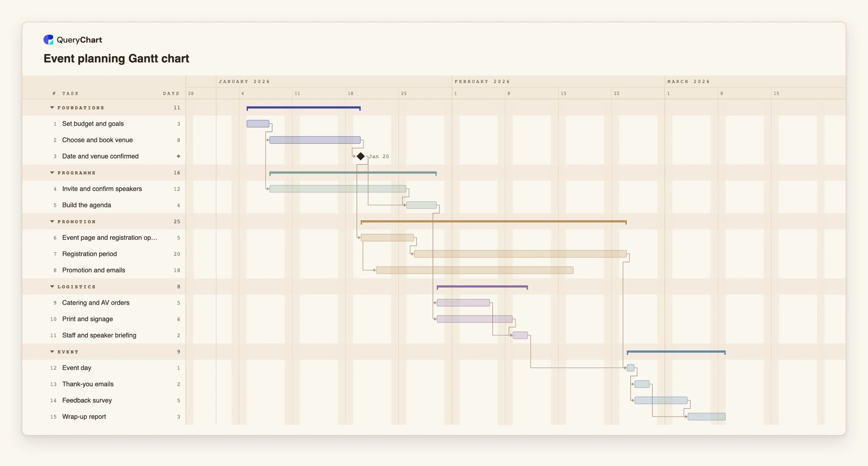This screenshot has width=868, height=466.
Task: Click the JANUARY 2026 month header
Action: [x=244, y=81]
